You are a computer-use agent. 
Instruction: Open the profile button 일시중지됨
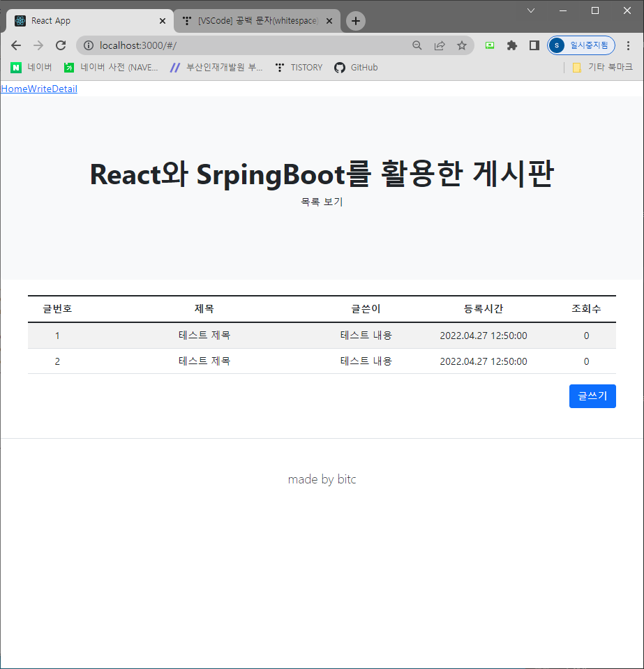[x=581, y=45]
